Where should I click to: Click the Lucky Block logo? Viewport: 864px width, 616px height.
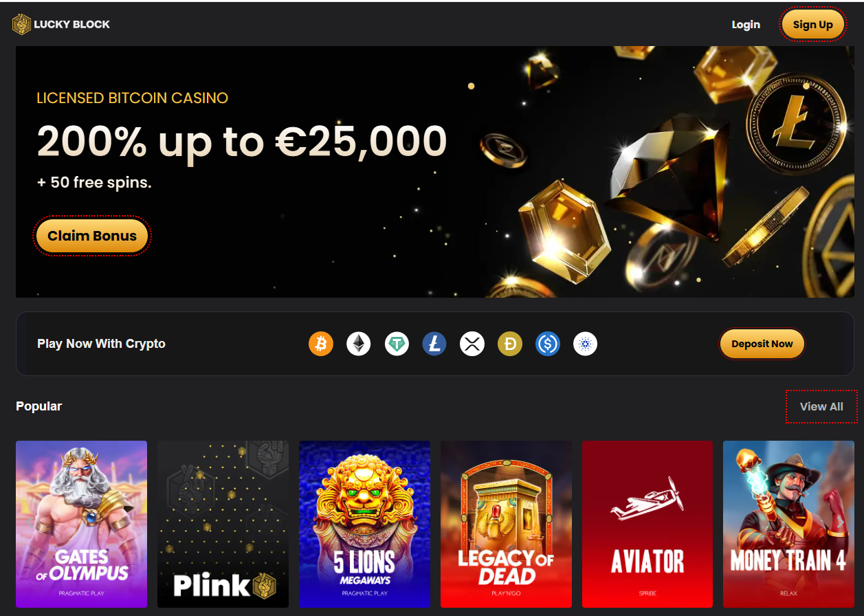coord(61,24)
